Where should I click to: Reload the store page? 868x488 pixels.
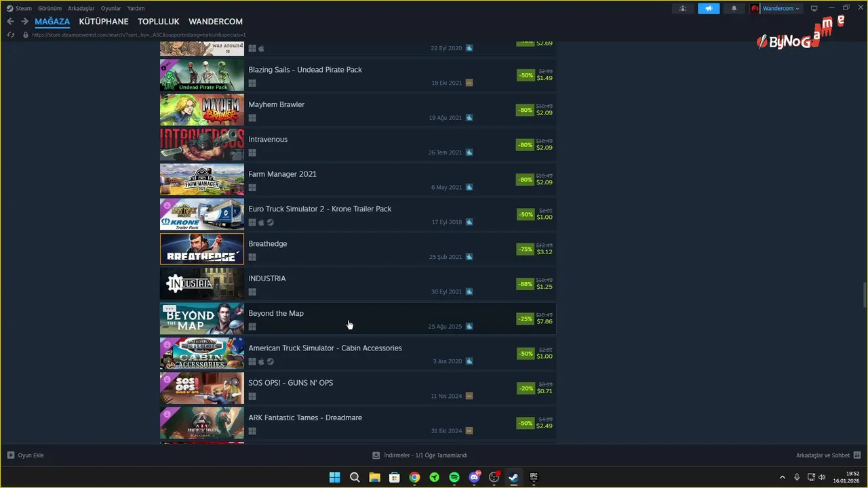coord(10,35)
